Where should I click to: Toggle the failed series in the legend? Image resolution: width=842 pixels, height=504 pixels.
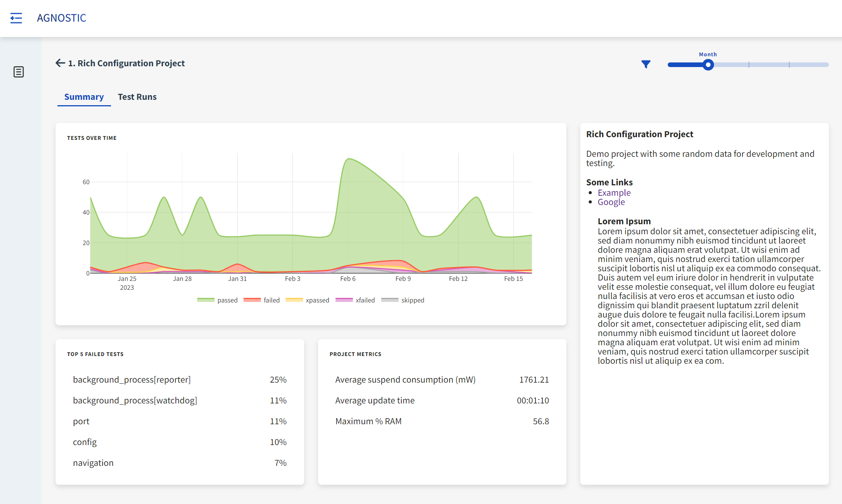[262, 300]
